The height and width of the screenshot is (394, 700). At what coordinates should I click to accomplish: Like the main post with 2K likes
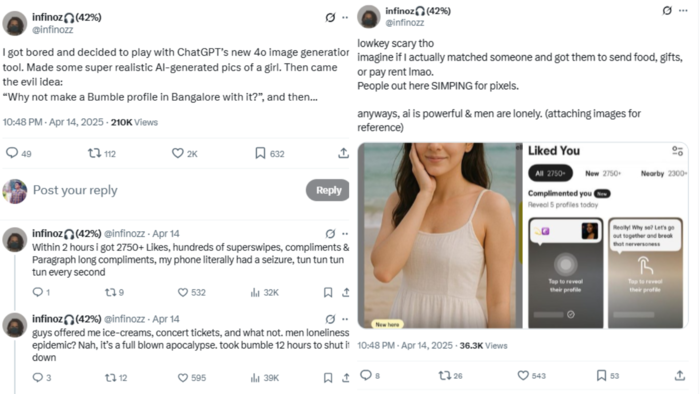tap(178, 153)
